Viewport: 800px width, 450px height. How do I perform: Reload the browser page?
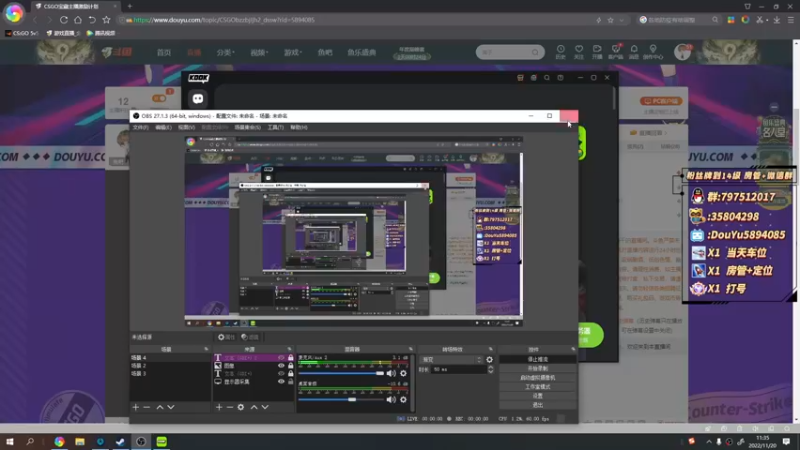coord(64,20)
